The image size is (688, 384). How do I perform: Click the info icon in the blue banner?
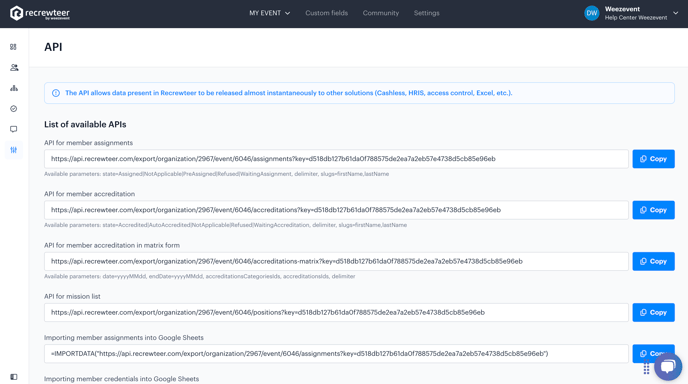(x=56, y=93)
